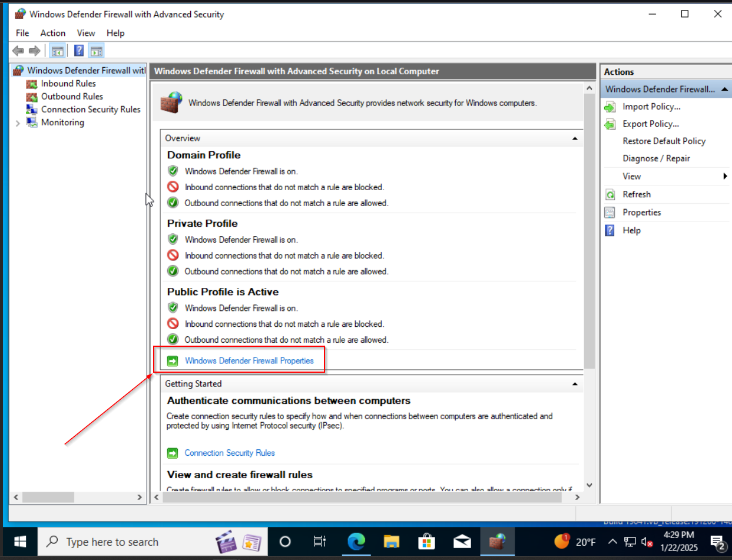Click Diagnose / Repair action
The height and width of the screenshot is (560, 732).
(x=656, y=158)
